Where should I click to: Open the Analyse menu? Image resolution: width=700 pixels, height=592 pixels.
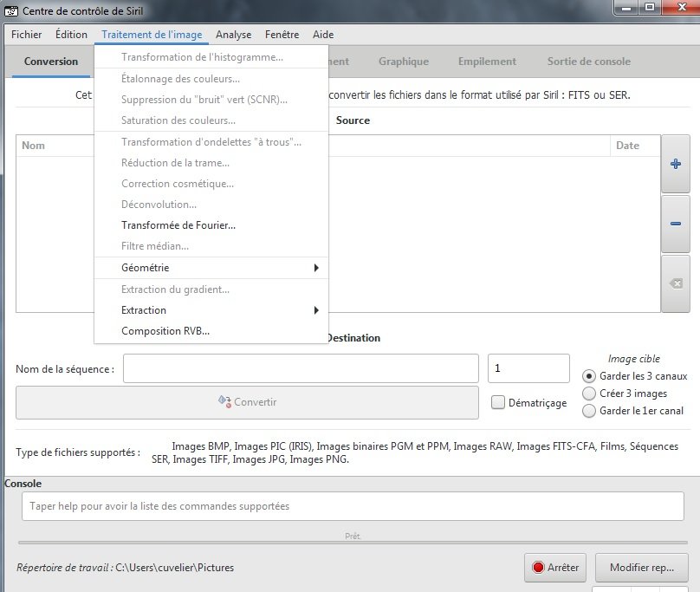pos(234,35)
